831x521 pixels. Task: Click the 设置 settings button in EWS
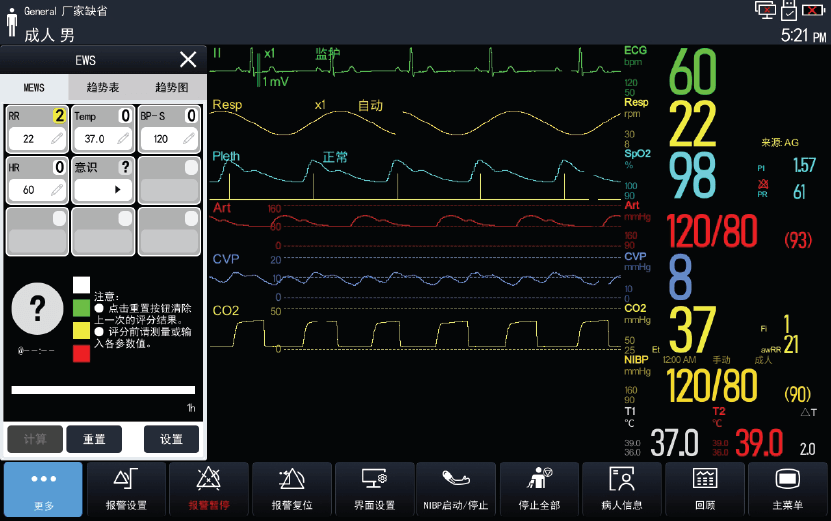pos(171,438)
